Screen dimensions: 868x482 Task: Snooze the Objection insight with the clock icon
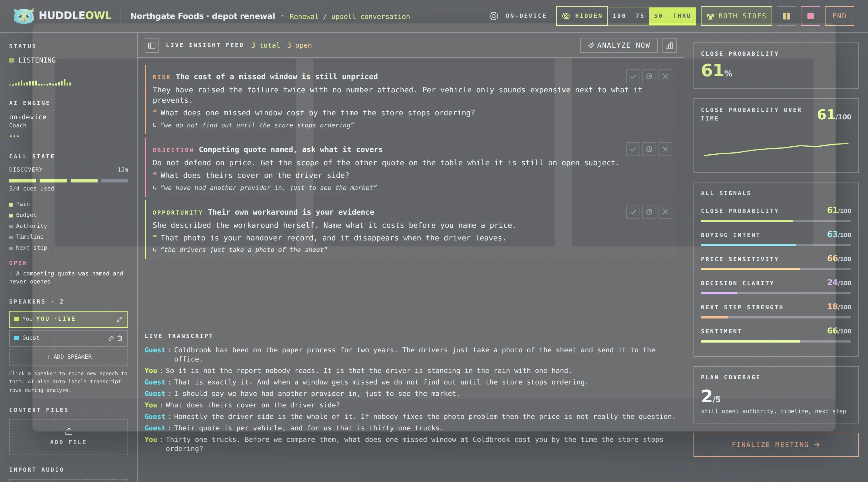pos(649,149)
